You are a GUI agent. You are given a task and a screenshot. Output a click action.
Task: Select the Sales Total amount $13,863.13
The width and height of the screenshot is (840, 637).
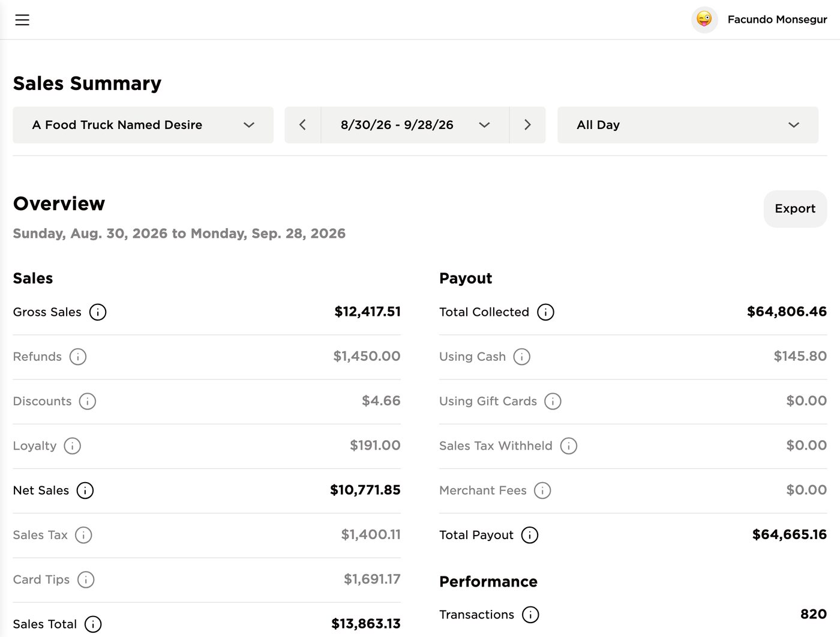point(365,624)
